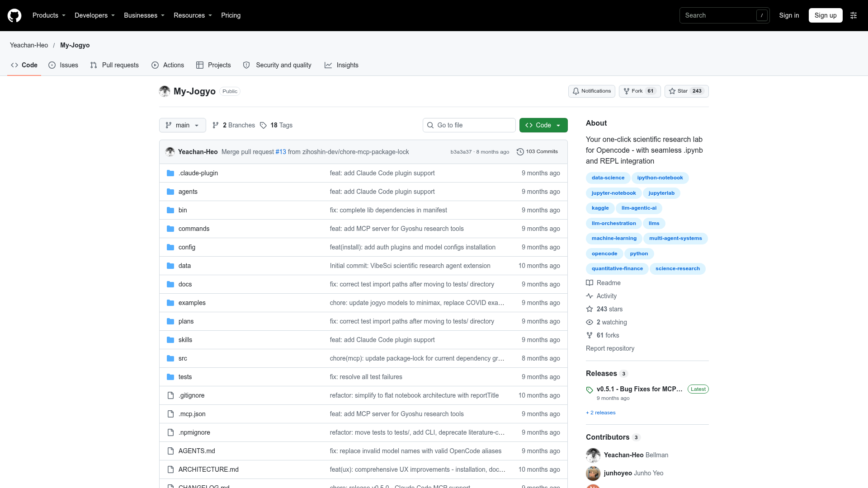The height and width of the screenshot is (488, 868).
Task: Click the file icon for the ARCHITECTURE.md row
Action: (170, 469)
